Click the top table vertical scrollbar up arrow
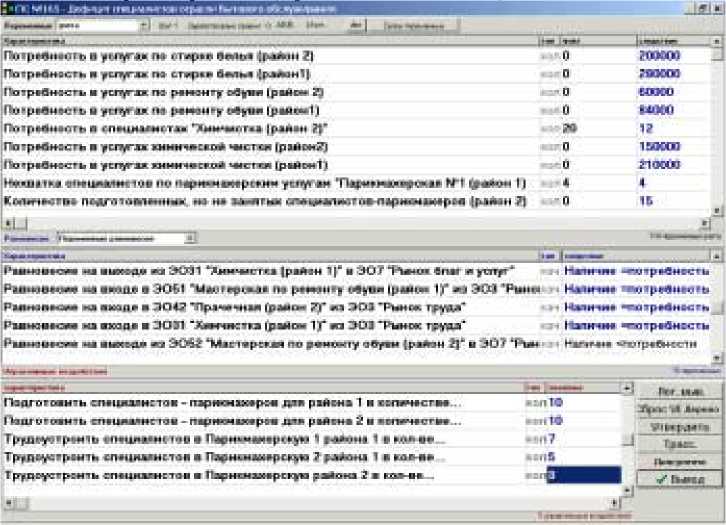This screenshot has height=525, width=726. click(x=716, y=42)
